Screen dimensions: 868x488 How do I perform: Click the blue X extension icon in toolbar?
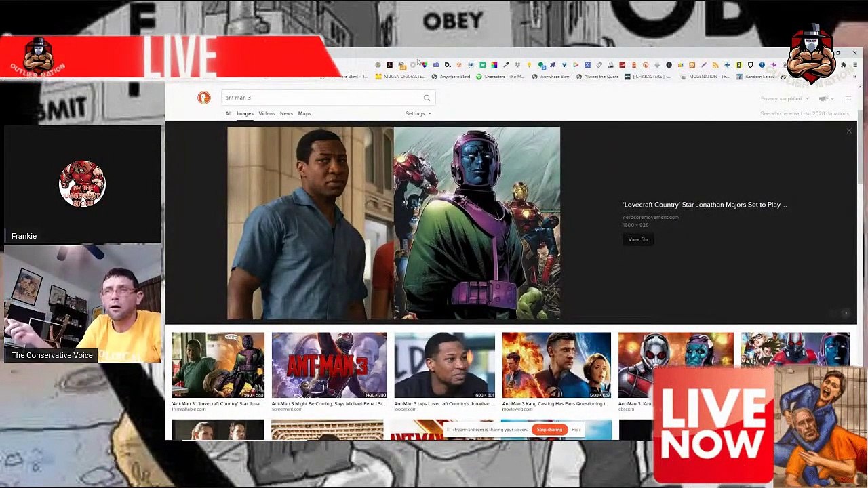click(587, 65)
